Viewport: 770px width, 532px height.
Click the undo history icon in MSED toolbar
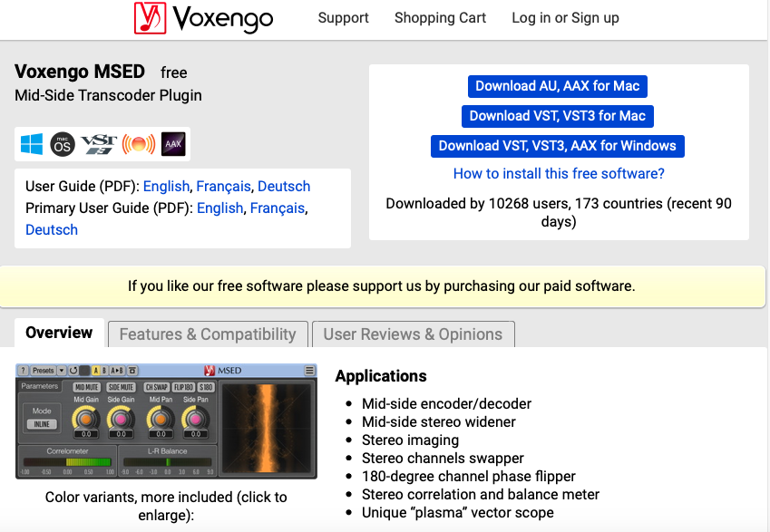tap(73, 370)
